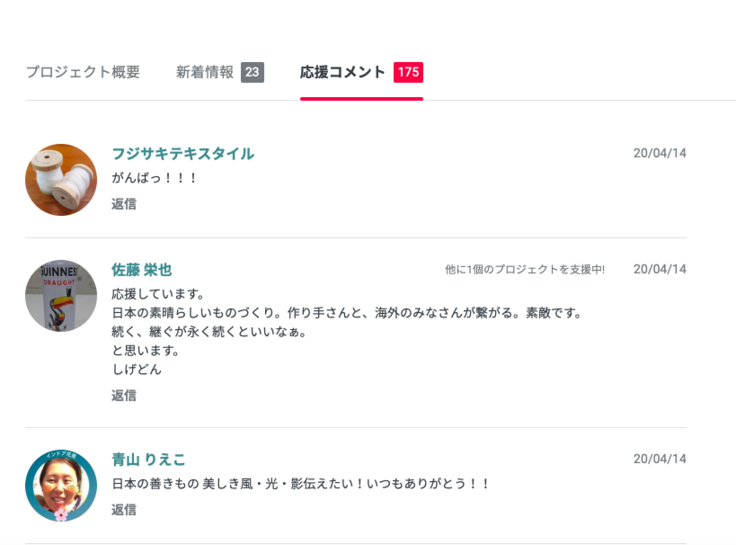Click the 20/04/14 date on 佐藤 栄也's comment
Viewport: 736px width, 545px height.
tap(660, 270)
